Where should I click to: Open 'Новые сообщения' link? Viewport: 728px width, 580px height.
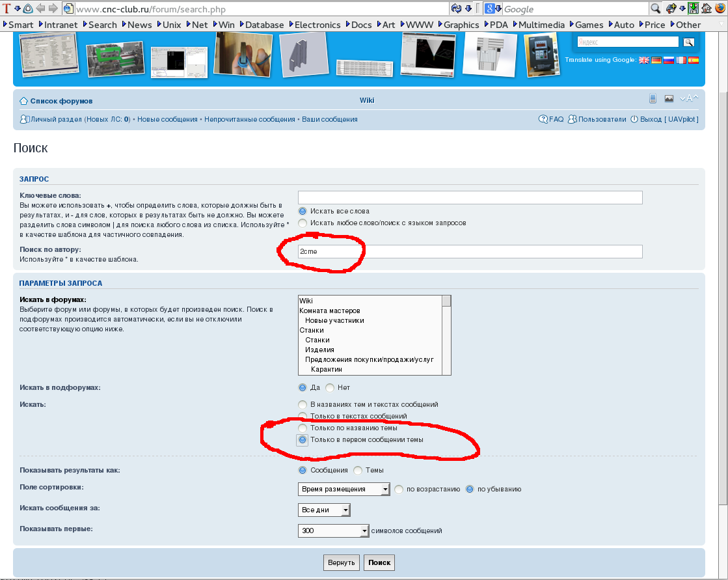(168, 119)
